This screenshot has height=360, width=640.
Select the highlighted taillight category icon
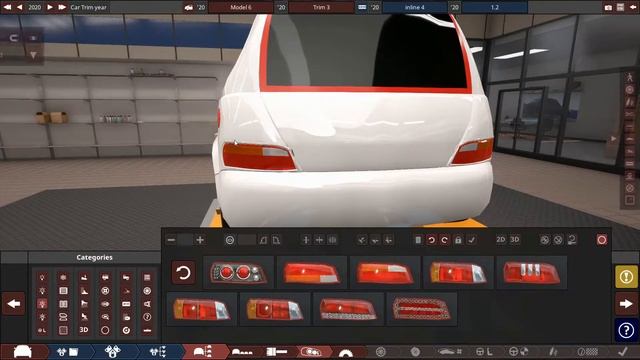click(x=42, y=304)
